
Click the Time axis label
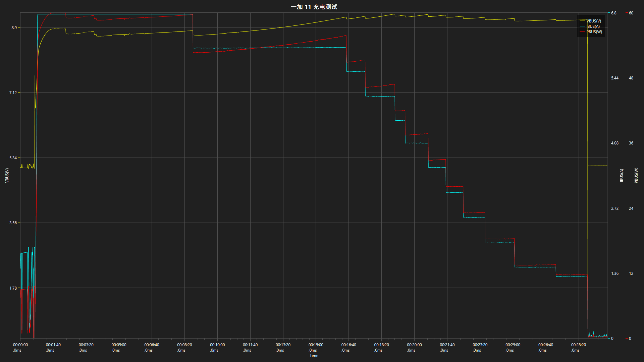[314, 356]
